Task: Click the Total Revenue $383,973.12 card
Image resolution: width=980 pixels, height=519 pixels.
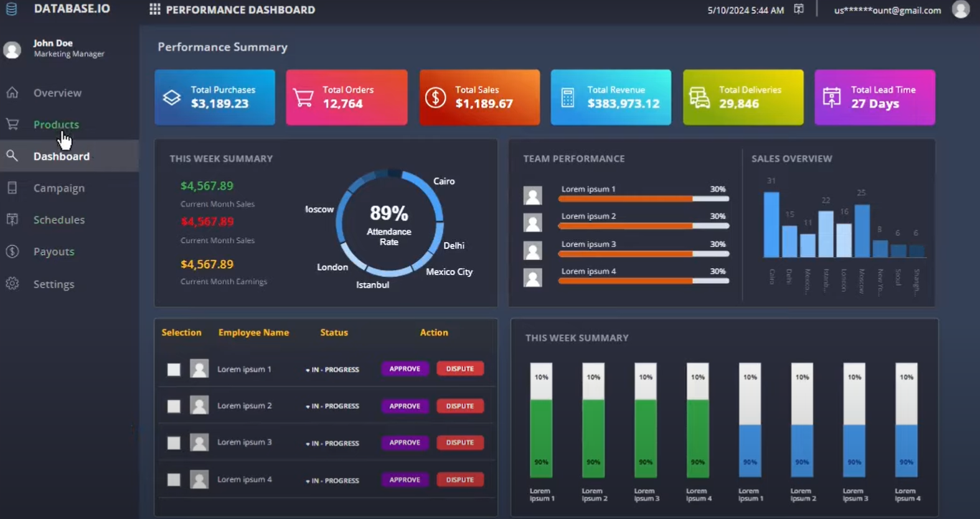Action: click(x=611, y=97)
